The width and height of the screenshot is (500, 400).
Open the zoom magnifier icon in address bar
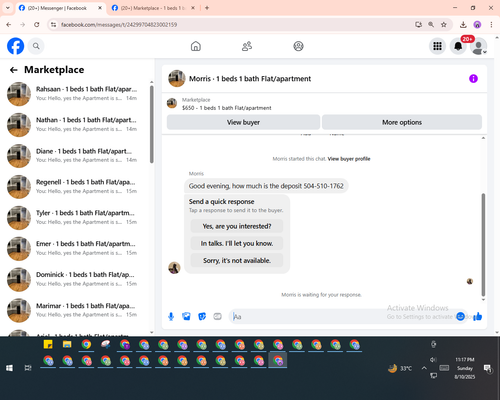[431, 24]
